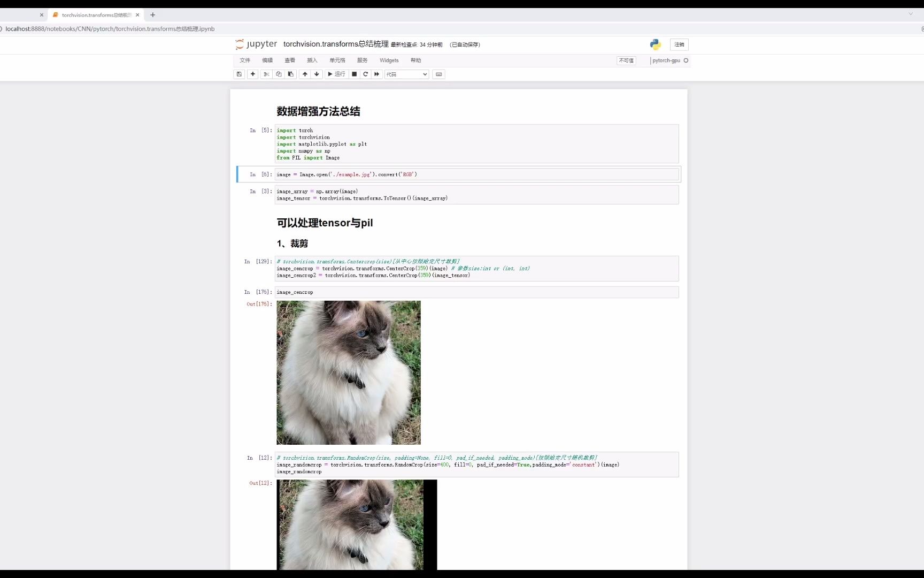The width and height of the screenshot is (924, 578).
Task: Open the 查看 menu
Action: point(290,60)
